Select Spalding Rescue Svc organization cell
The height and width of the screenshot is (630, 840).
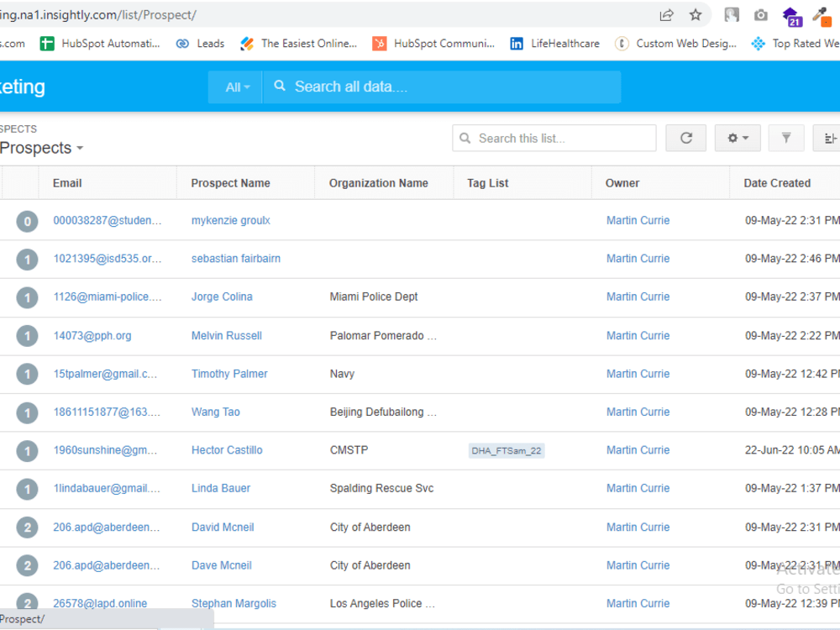(x=381, y=488)
